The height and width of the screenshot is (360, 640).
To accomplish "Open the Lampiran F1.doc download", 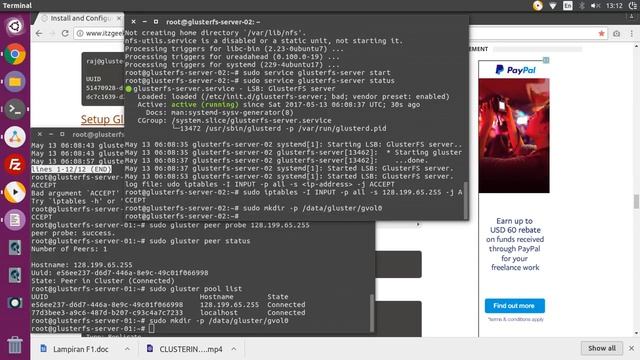I will 80,349.
